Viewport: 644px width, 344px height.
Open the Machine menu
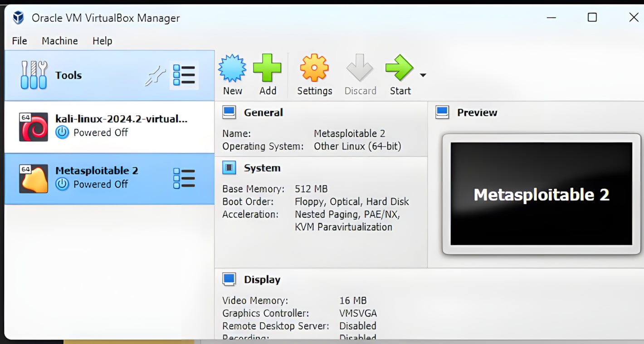click(59, 41)
